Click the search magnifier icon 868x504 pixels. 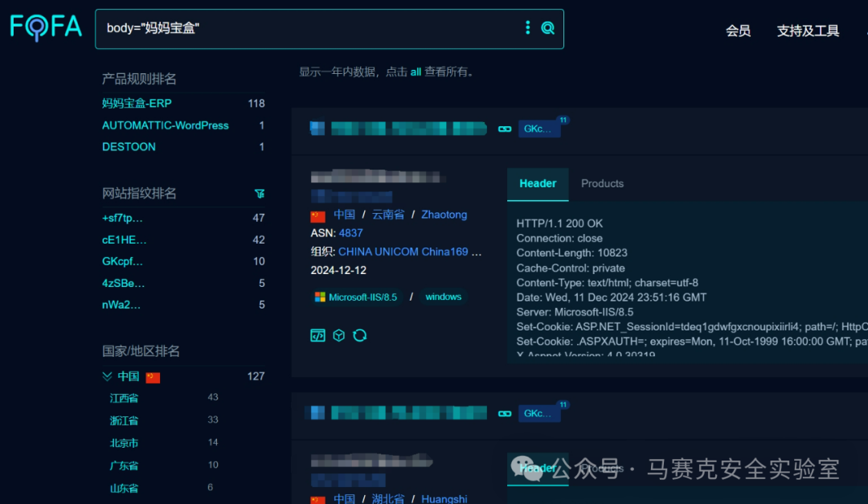pos(547,27)
